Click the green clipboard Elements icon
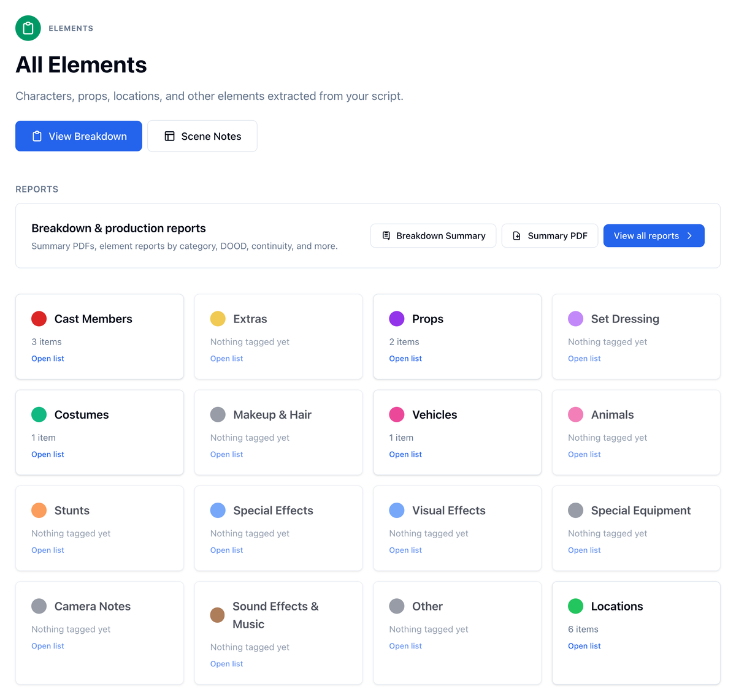The image size is (736, 700). point(28,28)
